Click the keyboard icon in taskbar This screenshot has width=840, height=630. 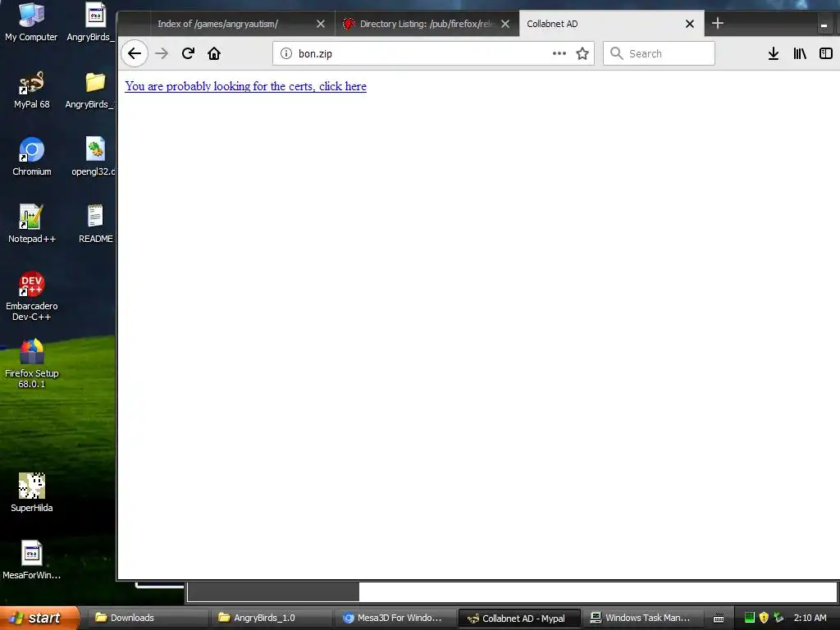click(x=719, y=619)
